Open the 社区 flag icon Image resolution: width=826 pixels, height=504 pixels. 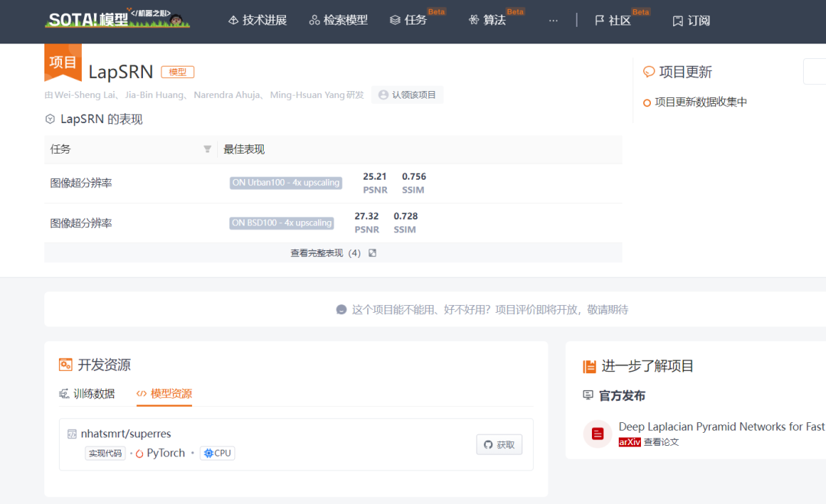600,21
